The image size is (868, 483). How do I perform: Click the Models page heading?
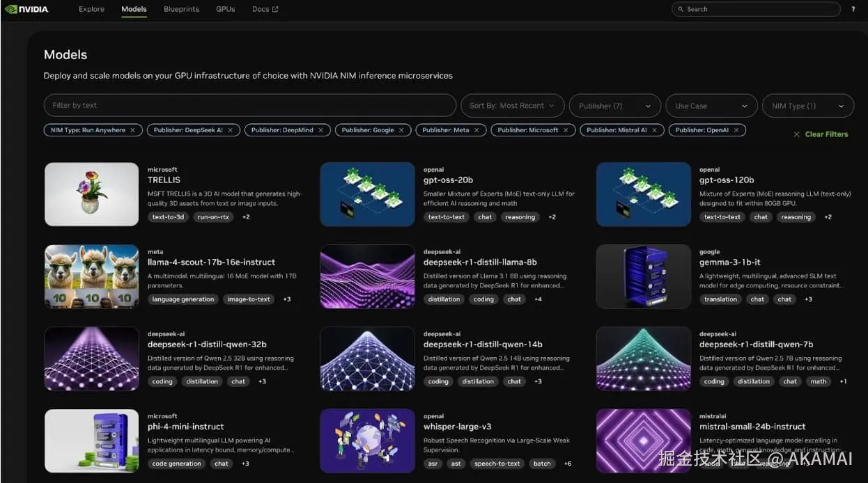[x=65, y=55]
